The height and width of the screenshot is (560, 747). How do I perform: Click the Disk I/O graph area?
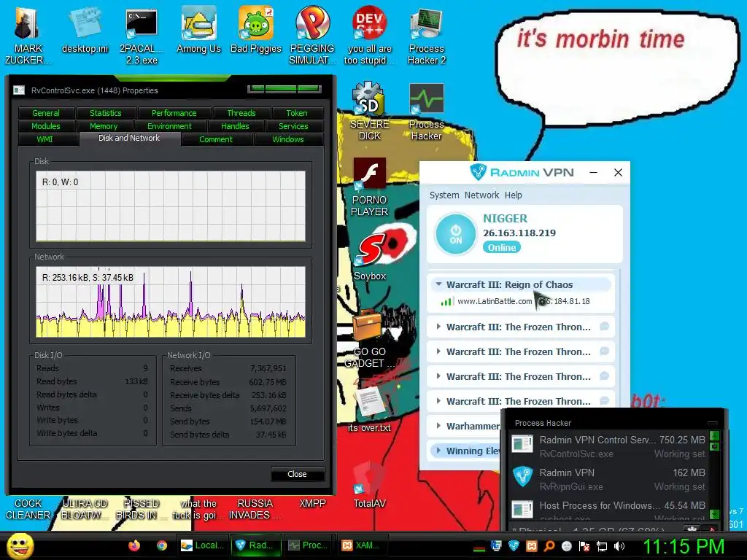tap(171, 206)
